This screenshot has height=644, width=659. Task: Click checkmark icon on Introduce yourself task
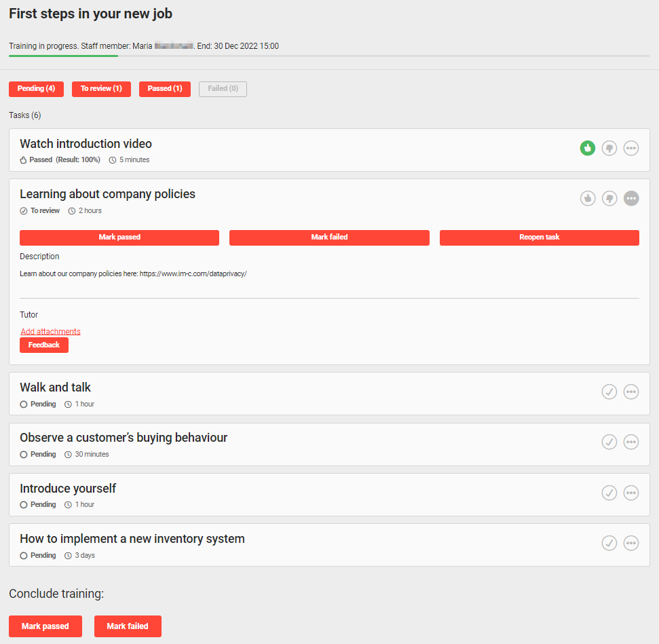tap(609, 493)
